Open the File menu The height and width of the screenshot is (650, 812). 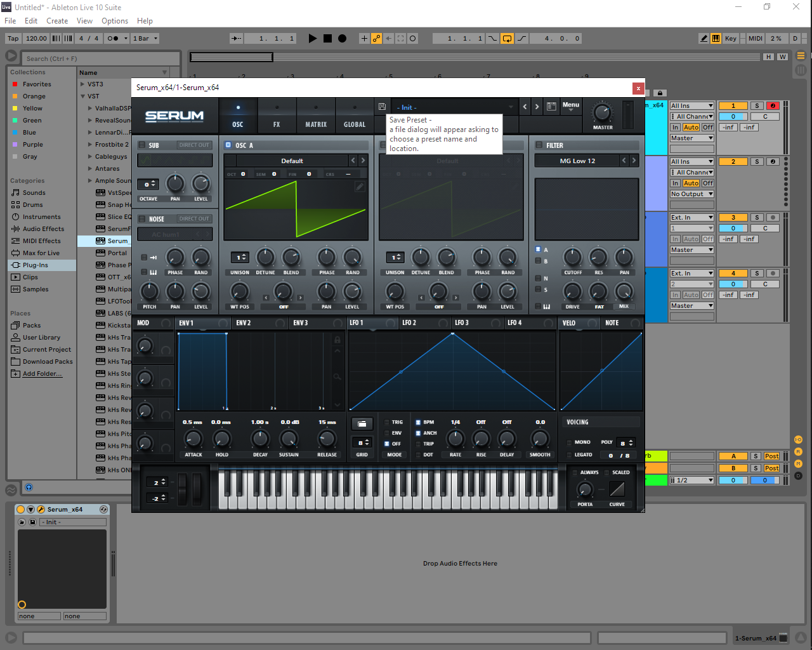pyautogui.click(x=10, y=21)
